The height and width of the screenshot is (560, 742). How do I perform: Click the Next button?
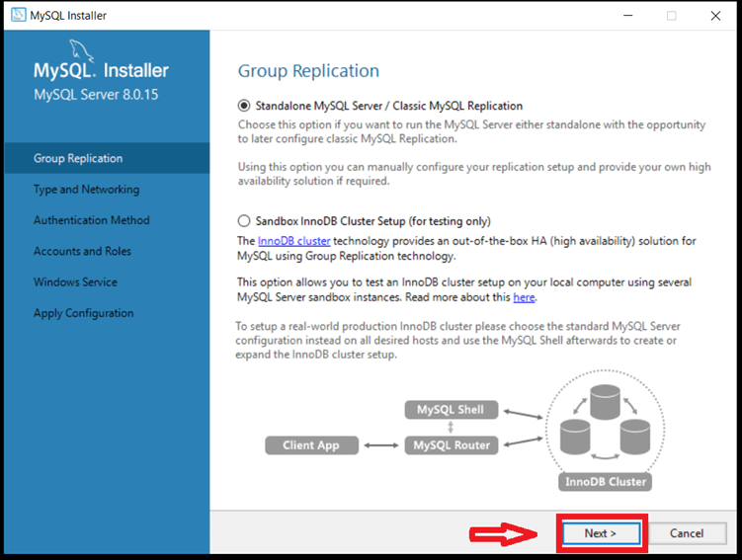pos(601,533)
